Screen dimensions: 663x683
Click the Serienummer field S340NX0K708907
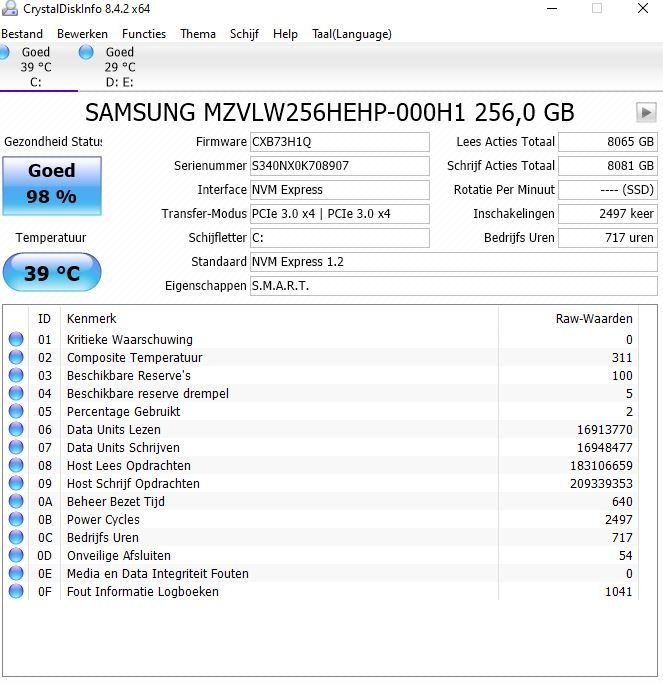coord(339,166)
